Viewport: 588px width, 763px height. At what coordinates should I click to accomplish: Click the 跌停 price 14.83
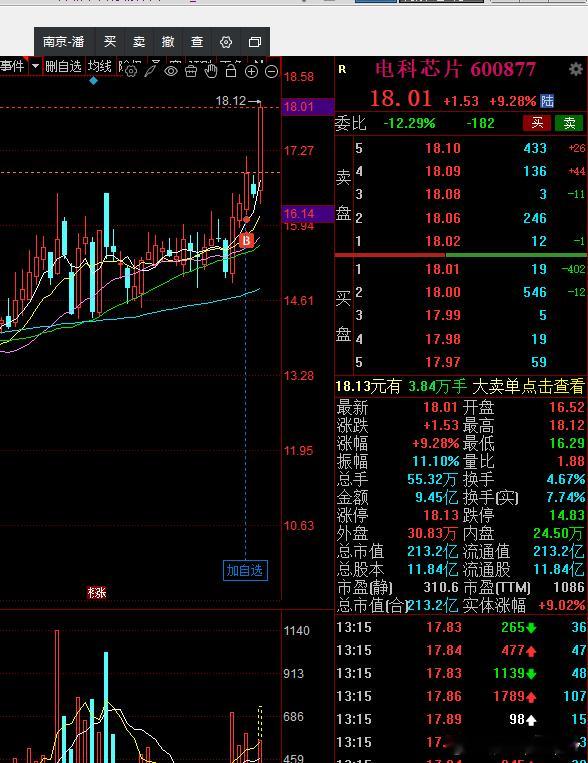click(567, 515)
